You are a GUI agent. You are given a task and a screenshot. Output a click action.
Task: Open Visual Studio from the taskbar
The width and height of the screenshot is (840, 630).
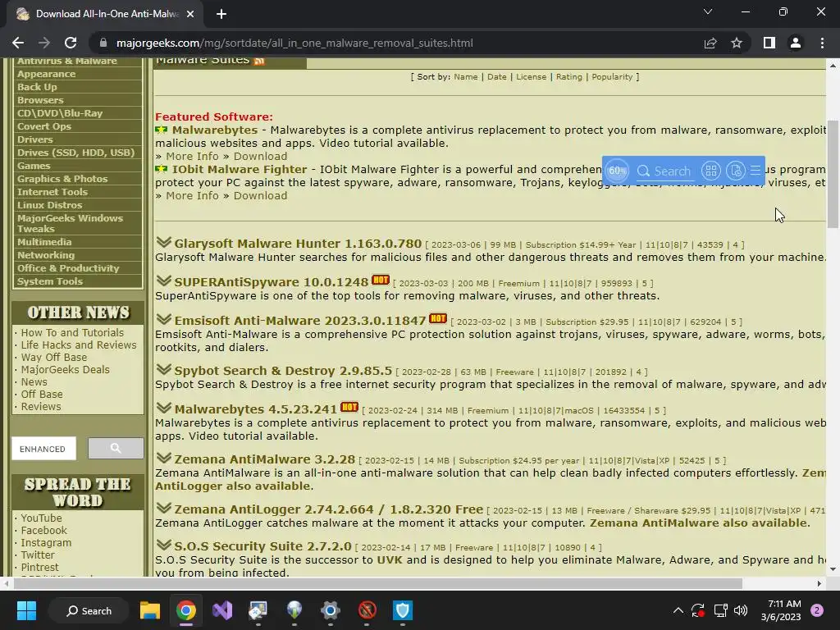click(221, 610)
